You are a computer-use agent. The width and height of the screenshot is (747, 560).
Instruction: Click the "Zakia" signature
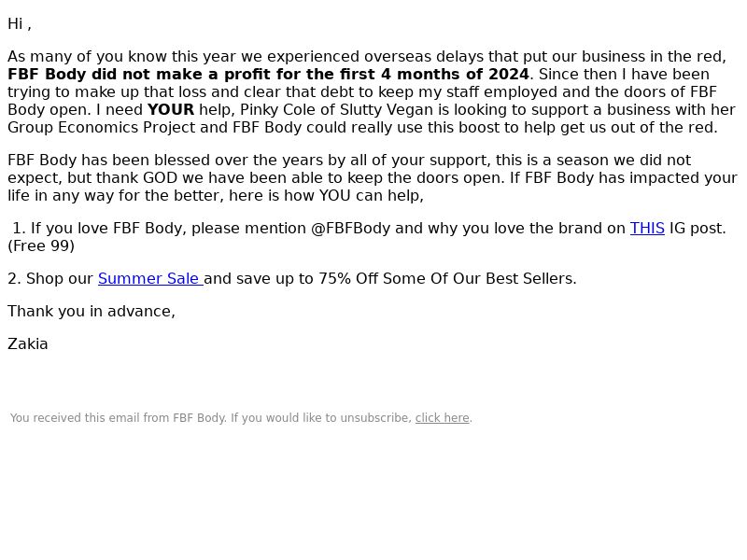tap(28, 343)
